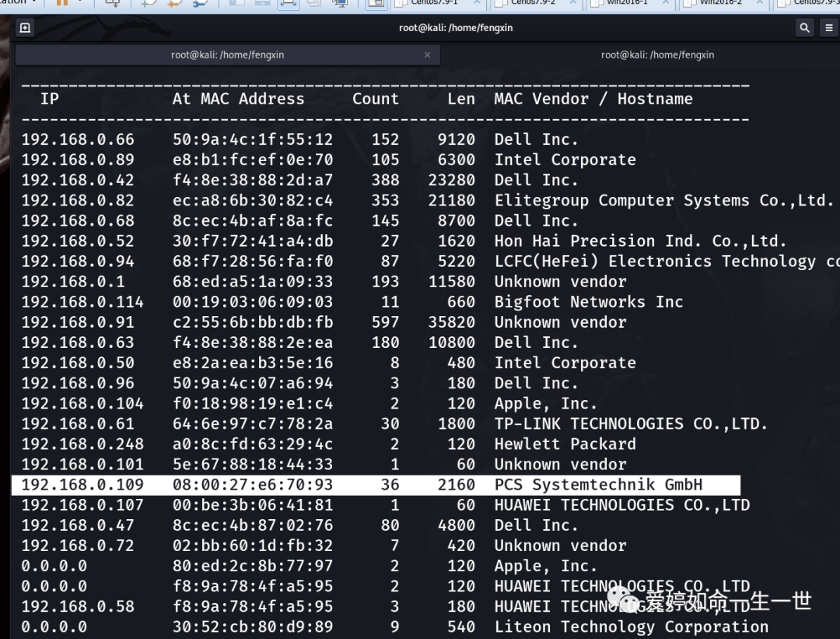Screen dimensions: 840x639
Task: Select IP address 192.168.0.94
Action: (78, 262)
